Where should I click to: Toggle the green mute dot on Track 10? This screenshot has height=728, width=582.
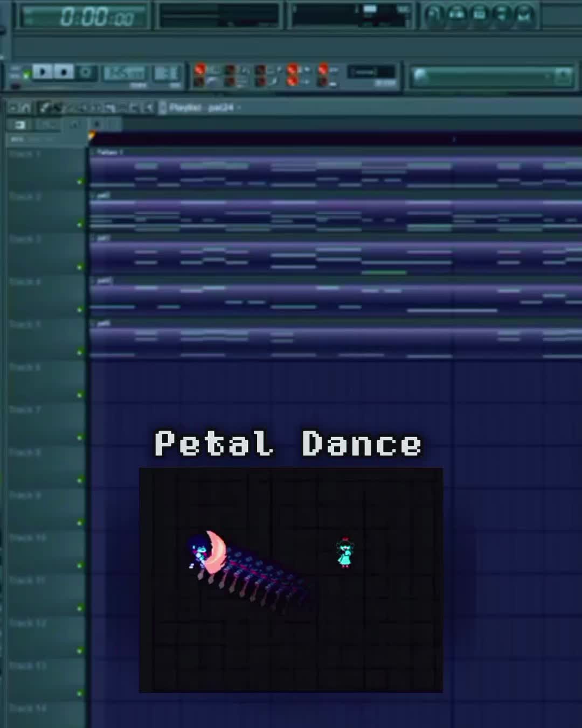[80, 565]
